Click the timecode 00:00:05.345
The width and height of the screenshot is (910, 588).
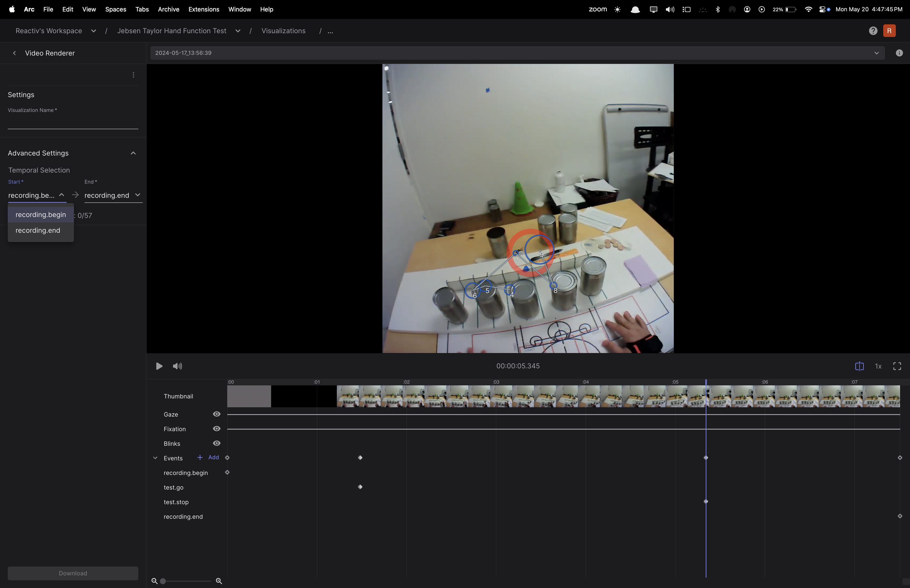point(518,366)
